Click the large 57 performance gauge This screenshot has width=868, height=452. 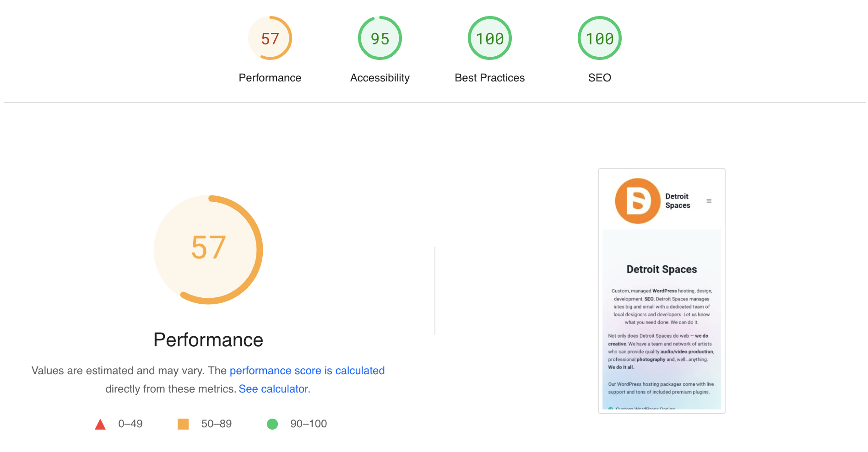coord(208,249)
